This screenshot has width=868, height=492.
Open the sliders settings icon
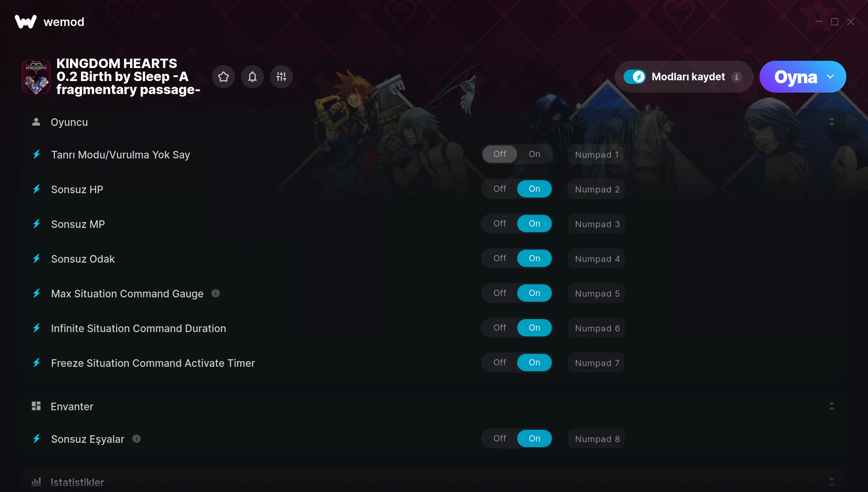(x=281, y=77)
